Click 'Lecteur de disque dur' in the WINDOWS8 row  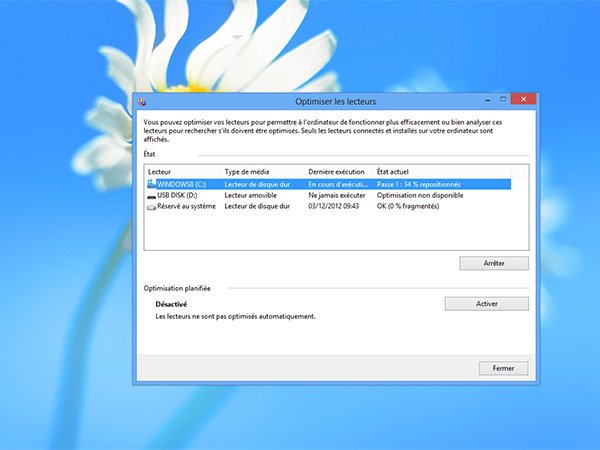point(257,184)
